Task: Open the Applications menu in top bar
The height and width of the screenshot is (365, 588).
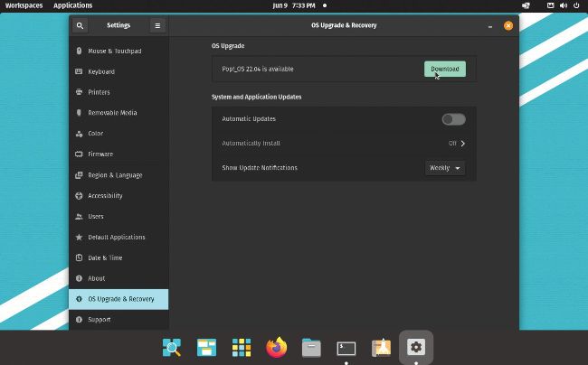Action: pyautogui.click(x=72, y=5)
